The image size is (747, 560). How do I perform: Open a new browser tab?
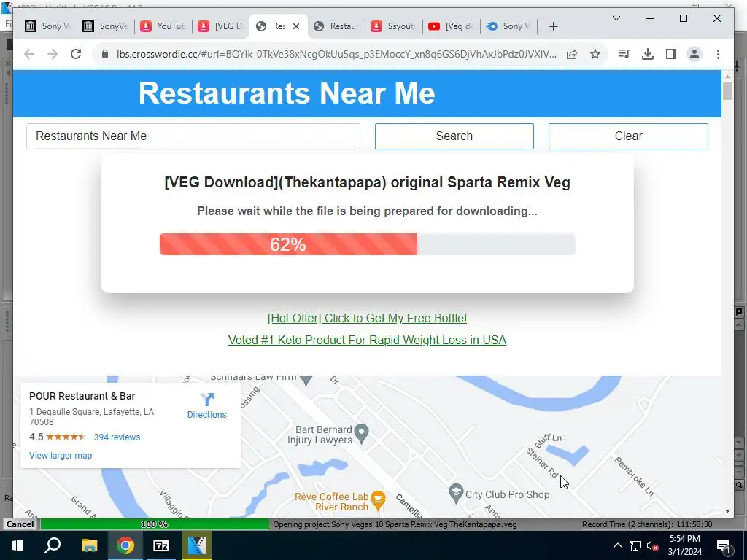point(553,27)
